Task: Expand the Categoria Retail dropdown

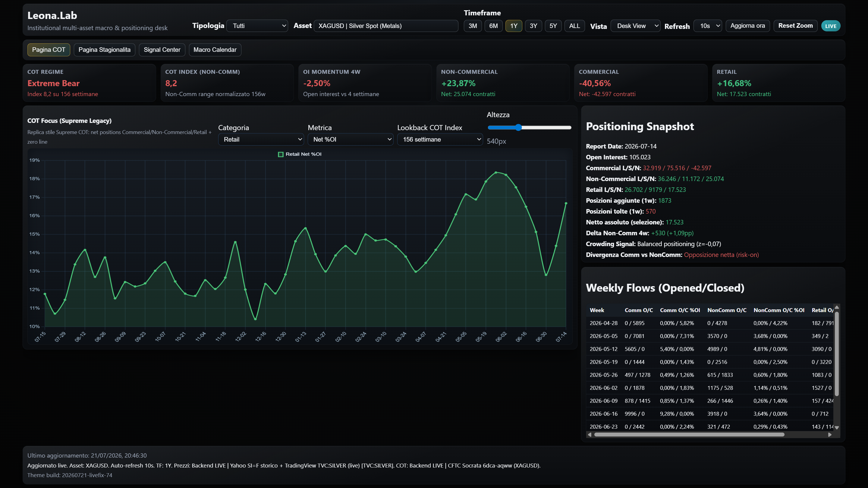Action: click(261, 139)
